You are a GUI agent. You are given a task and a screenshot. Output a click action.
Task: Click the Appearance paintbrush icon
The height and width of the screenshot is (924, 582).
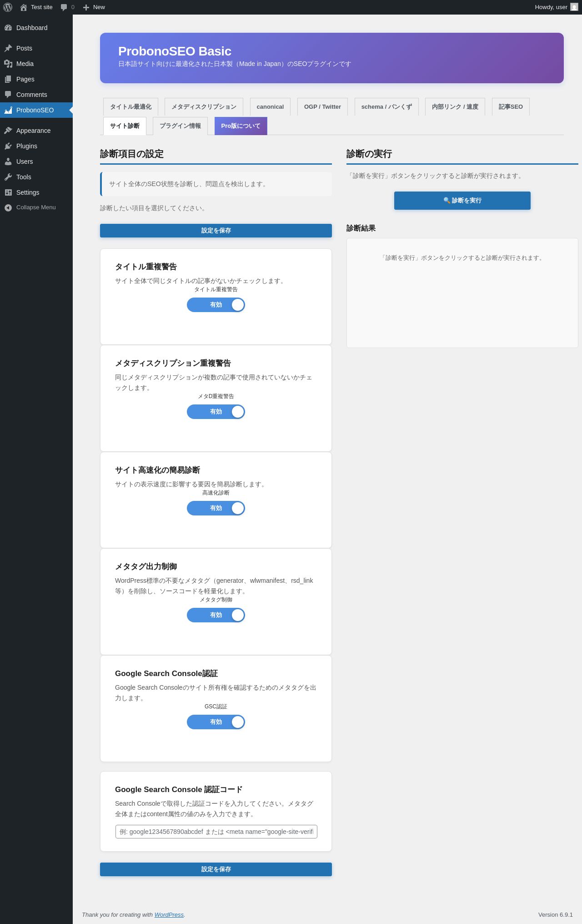point(8,131)
